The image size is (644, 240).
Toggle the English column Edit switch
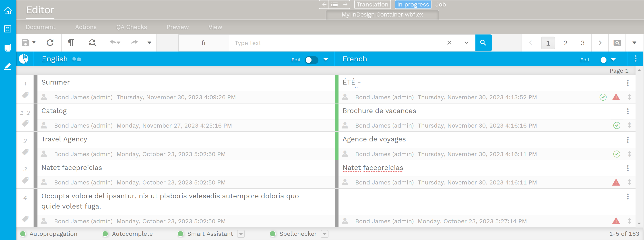[x=311, y=60]
